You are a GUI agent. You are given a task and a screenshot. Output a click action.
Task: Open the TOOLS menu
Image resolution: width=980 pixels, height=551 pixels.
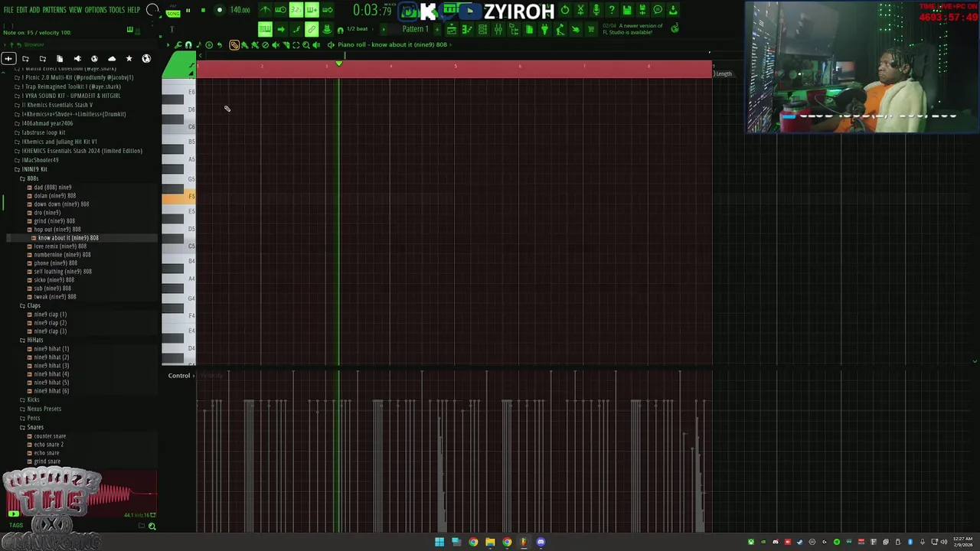tap(116, 10)
